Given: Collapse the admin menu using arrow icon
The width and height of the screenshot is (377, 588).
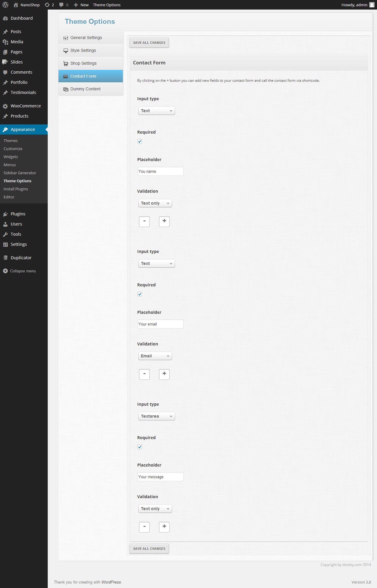Looking at the screenshot, I should click(x=5, y=271).
